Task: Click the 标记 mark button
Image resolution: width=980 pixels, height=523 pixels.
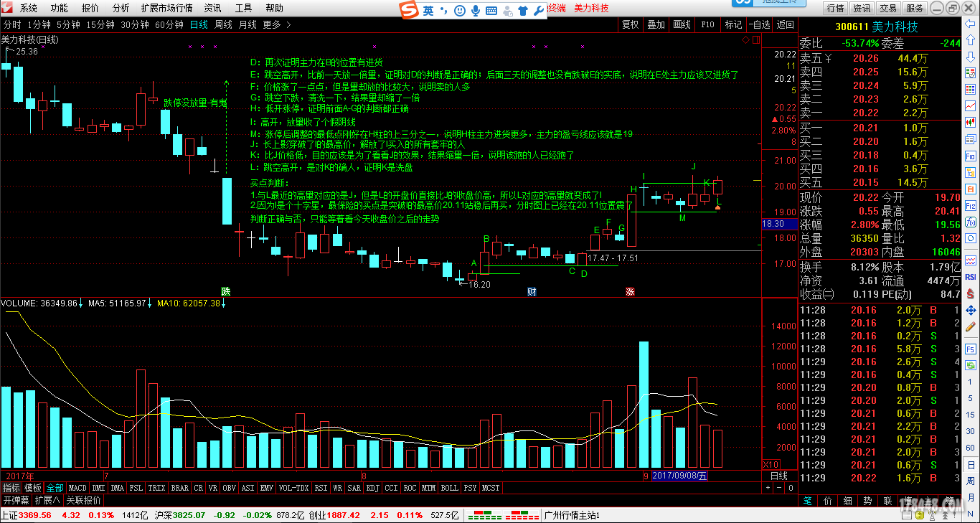Action: [x=734, y=24]
